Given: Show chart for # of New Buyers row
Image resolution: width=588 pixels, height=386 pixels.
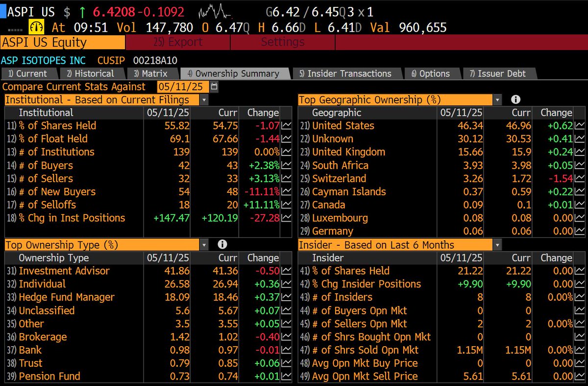Looking at the screenshot, I should tap(286, 192).
